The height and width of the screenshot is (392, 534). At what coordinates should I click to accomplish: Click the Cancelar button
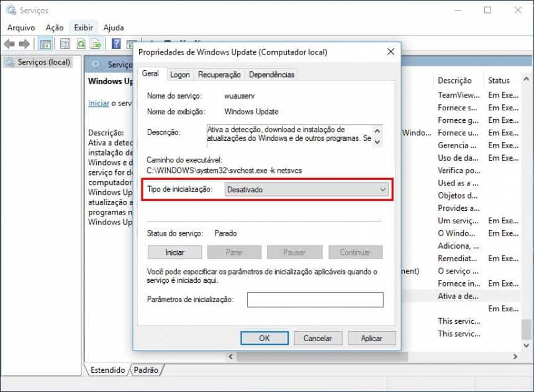click(x=318, y=338)
